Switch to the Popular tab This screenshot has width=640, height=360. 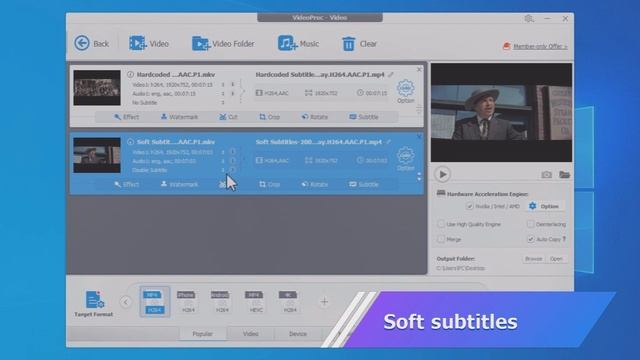202,334
